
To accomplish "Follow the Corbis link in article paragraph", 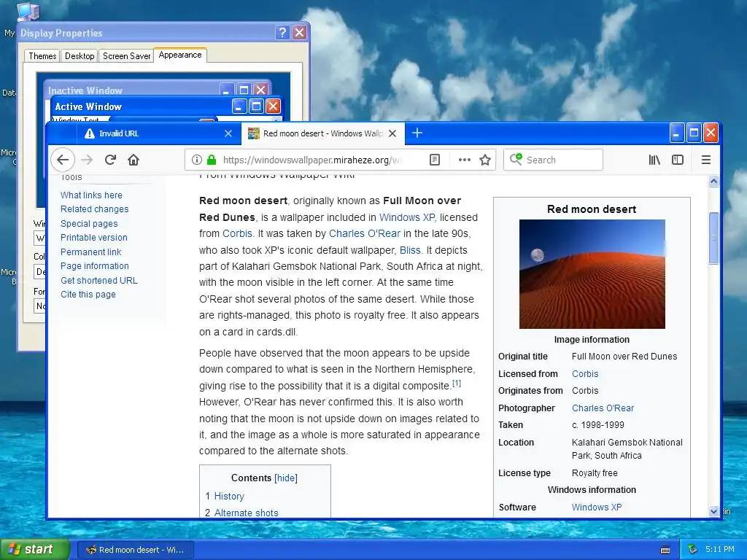I will [239, 233].
